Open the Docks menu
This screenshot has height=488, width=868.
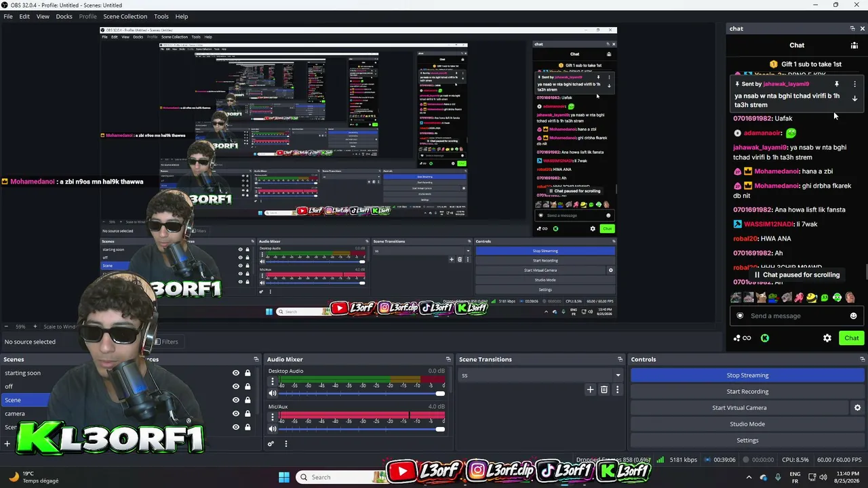(x=64, y=16)
